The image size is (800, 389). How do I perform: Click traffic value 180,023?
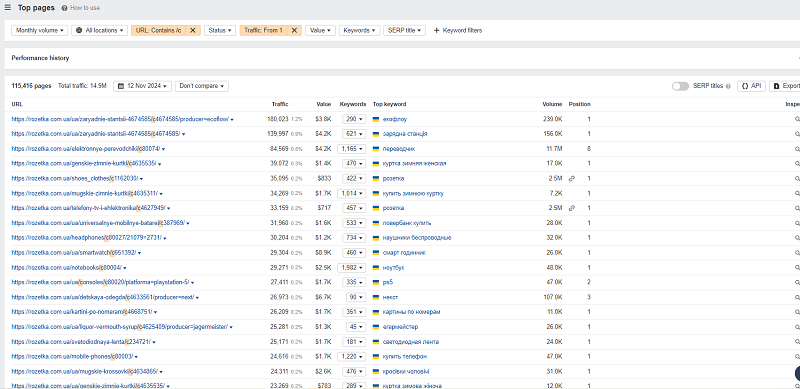[x=278, y=119]
